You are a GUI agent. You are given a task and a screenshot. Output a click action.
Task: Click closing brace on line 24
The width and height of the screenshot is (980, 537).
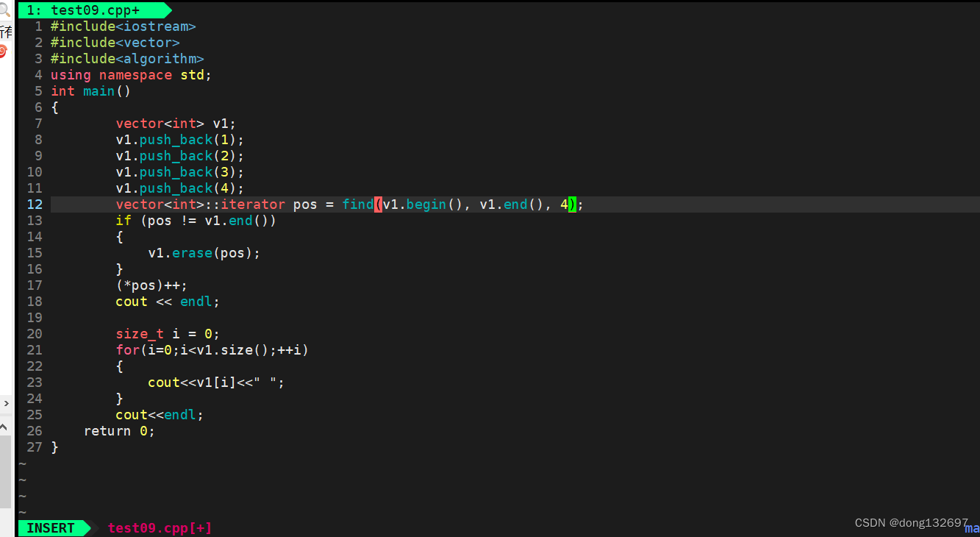(119, 399)
